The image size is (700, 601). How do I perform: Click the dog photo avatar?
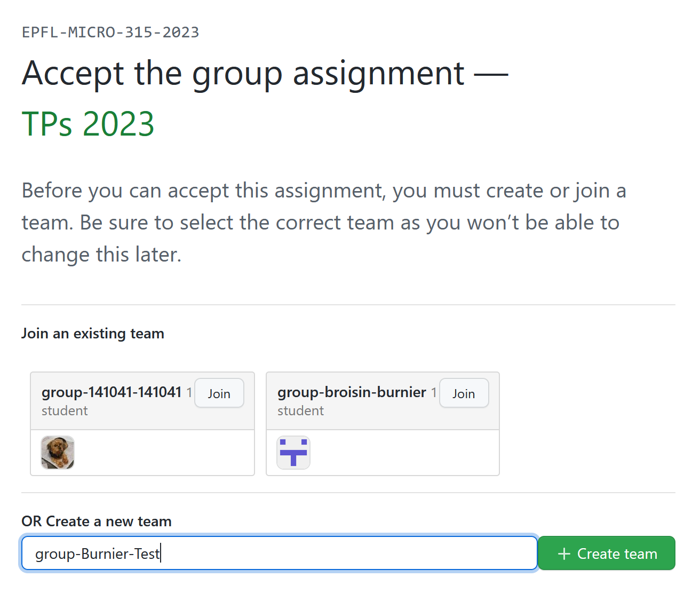coord(58,453)
